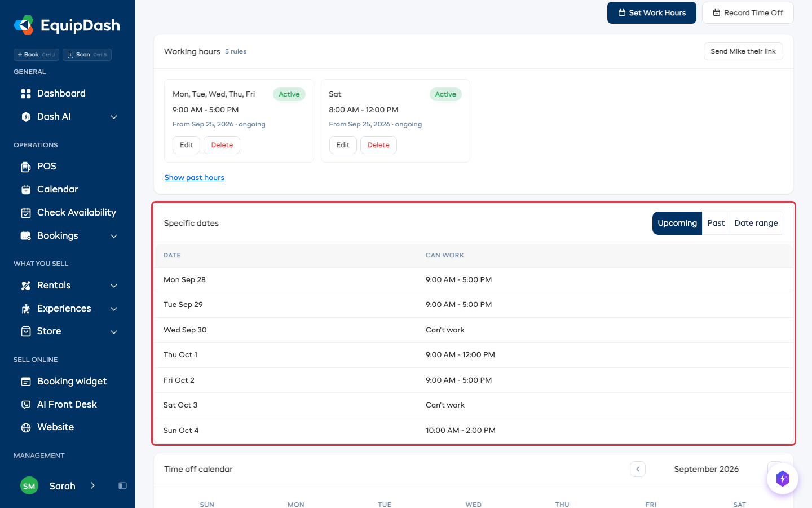Click the Calendar sidebar icon
Image resolution: width=812 pixels, height=508 pixels.
[x=26, y=190]
